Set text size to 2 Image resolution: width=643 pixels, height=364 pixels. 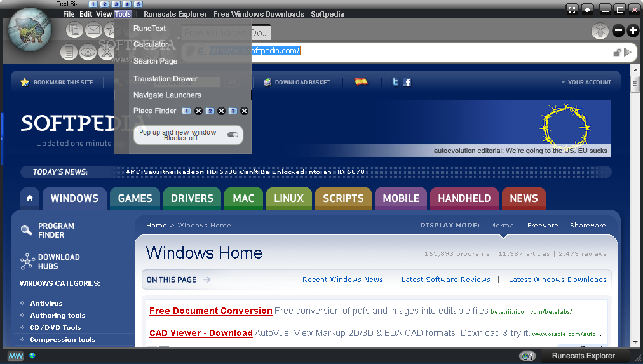click(105, 4)
